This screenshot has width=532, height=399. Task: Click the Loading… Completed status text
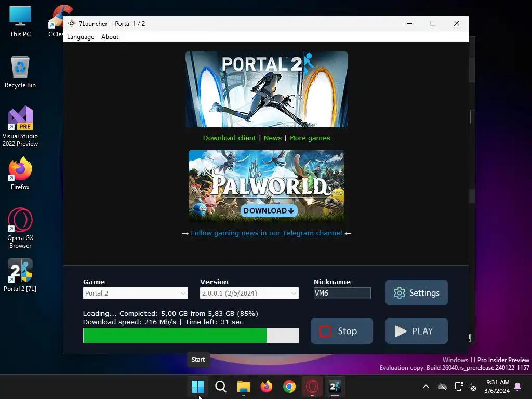tap(170, 313)
